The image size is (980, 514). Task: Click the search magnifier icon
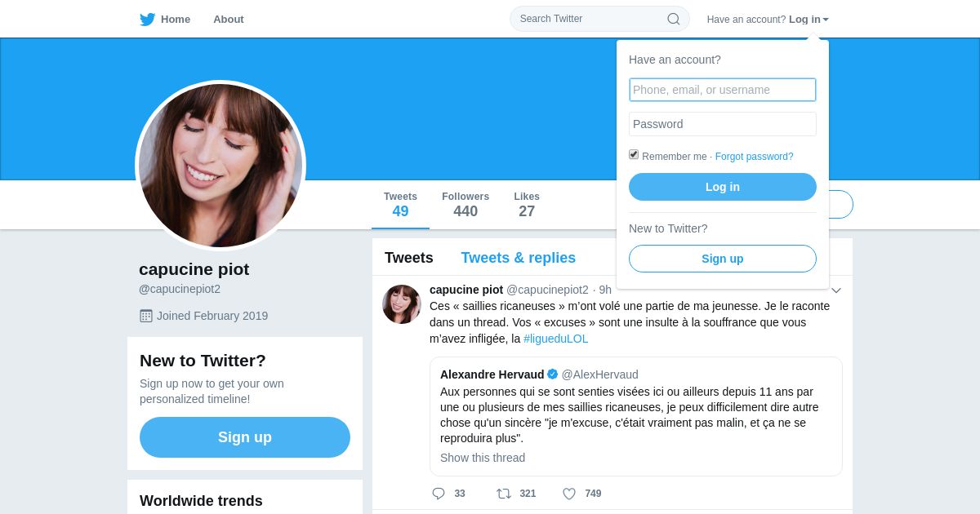(674, 19)
